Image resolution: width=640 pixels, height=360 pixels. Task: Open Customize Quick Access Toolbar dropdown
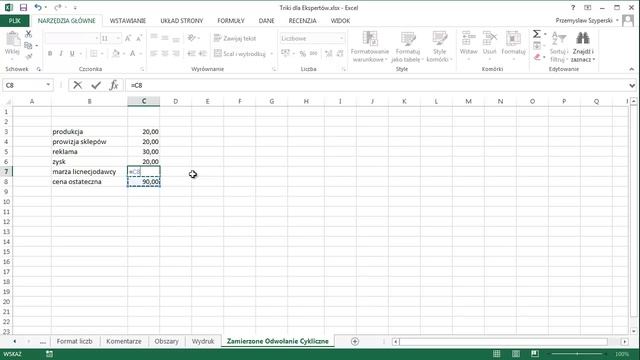tap(75, 8)
